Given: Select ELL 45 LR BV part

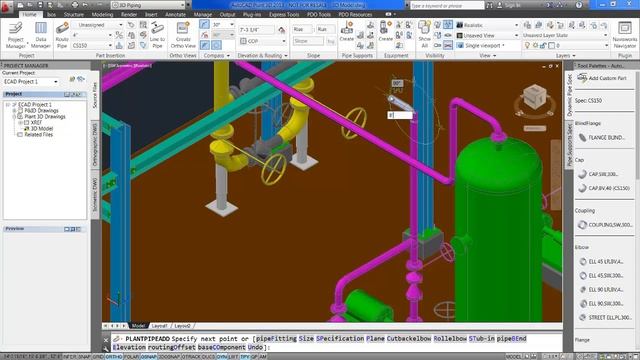Looking at the screenshot, I should (601, 262).
